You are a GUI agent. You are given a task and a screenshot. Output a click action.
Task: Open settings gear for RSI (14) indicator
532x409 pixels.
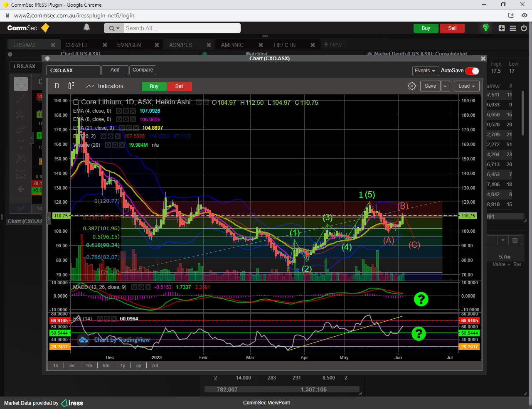[107, 319]
